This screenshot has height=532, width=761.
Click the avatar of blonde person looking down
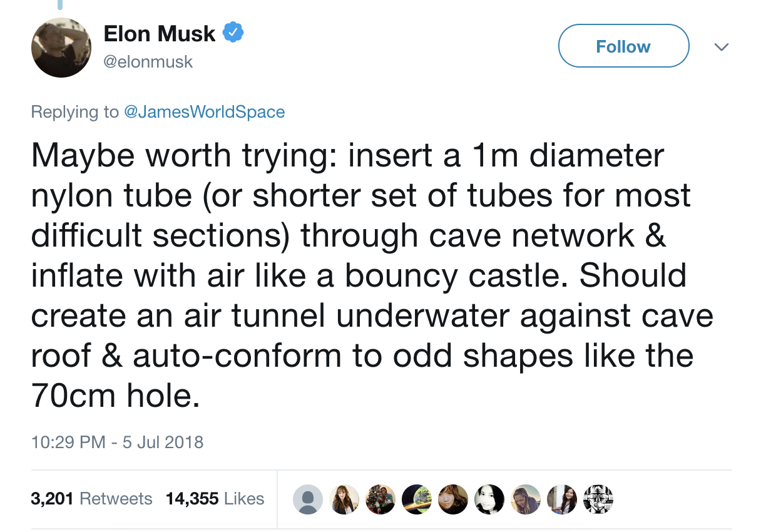tap(526, 499)
